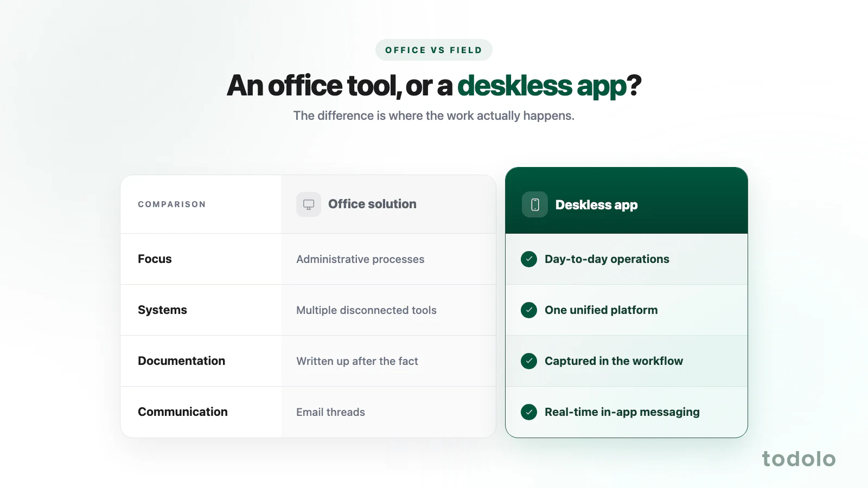Select the Office solution column header
Viewport: 868px width, 488px height.
point(388,204)
